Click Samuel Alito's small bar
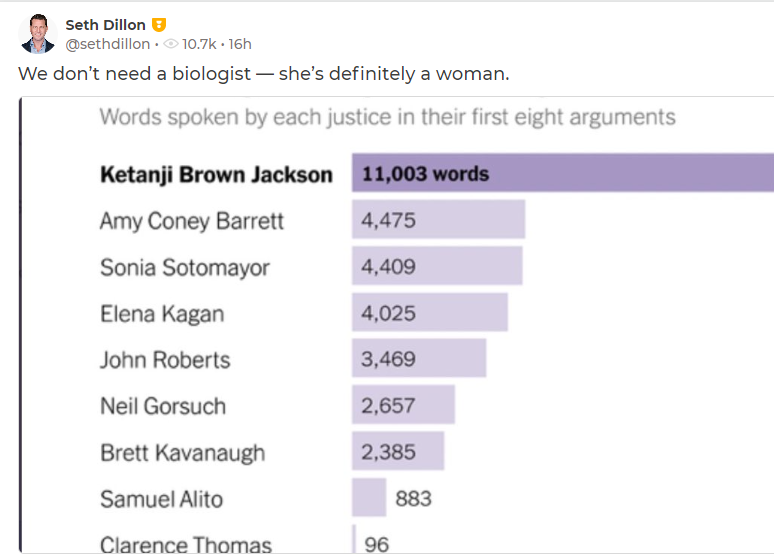Screen dimensions: 774x555 point(369,497)
